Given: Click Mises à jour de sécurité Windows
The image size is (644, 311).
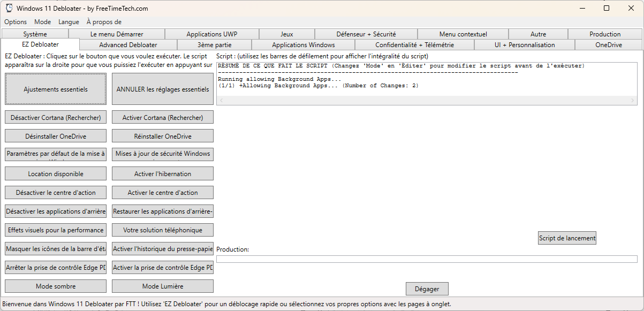Looking at the screenshot, I should point(163,155).
